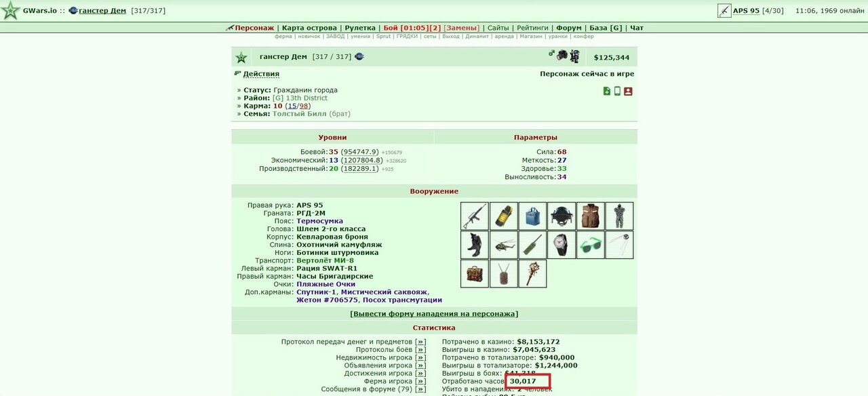Expand Ферма игрока [»] link

(421, 382)
